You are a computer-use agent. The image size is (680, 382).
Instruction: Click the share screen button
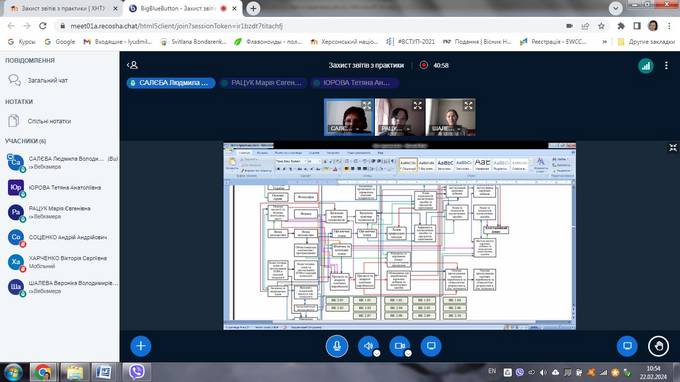(x=431, y=346)
